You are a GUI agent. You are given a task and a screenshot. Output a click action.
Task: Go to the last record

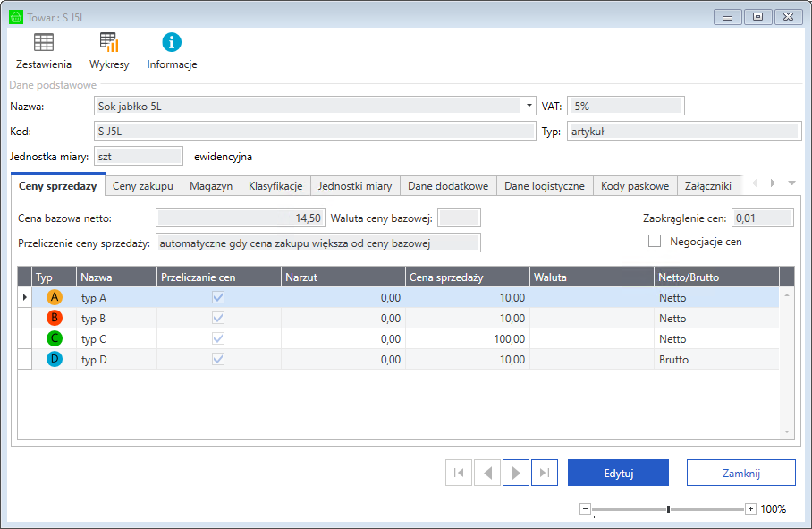[x=545, y=473]
